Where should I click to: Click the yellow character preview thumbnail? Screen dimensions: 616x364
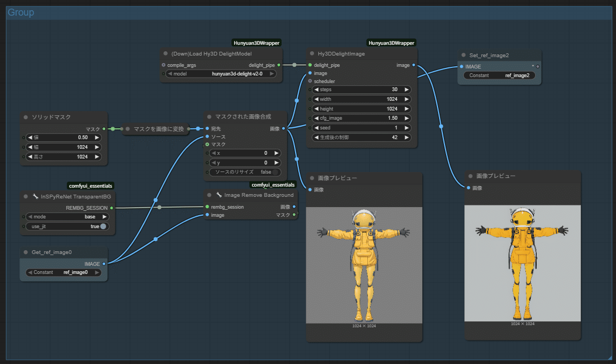[x=365, y=264]
